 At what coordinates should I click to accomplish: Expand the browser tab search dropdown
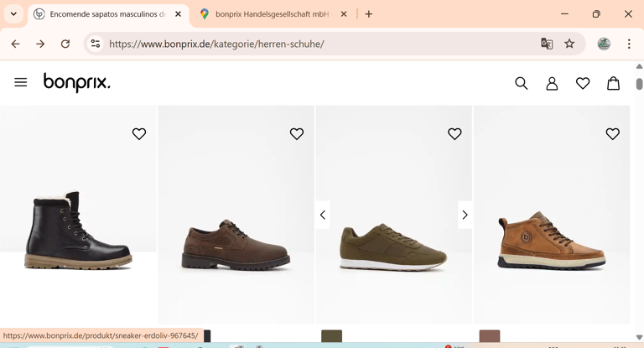pos(13,14)
